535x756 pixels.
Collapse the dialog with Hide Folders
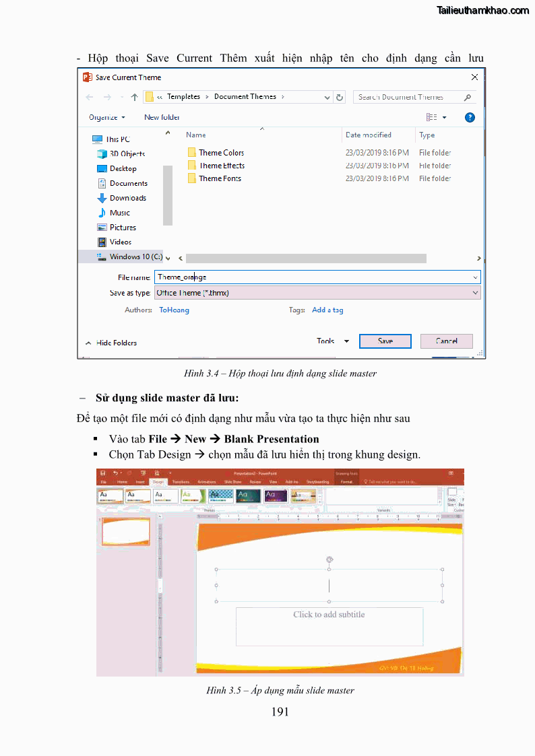pyautogui.click(x=111, y=343)
